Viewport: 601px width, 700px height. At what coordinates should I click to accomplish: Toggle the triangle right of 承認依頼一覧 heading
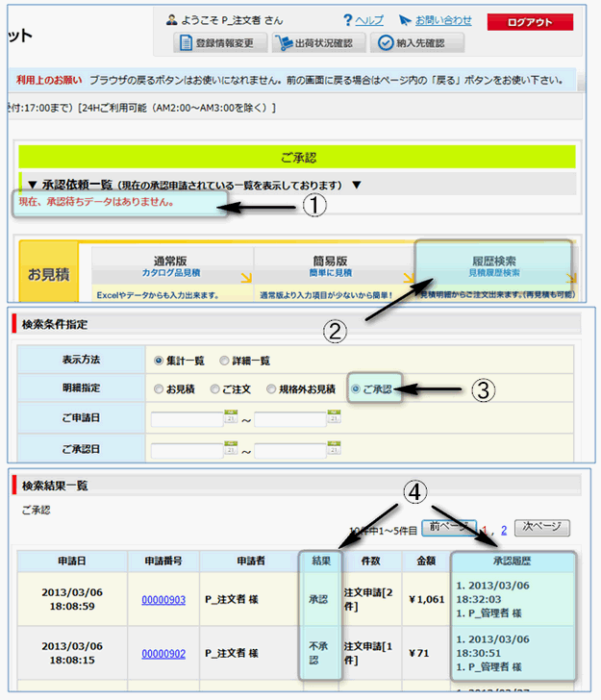click(357, 185)
